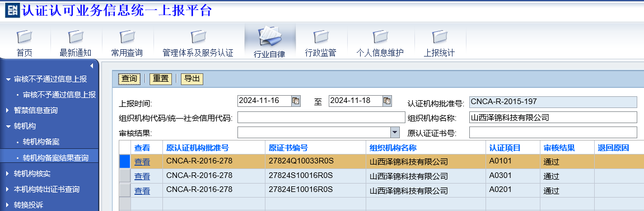This screenshot has width=644, height=211.
Task: Open 查看 link for 27824E10016R0S
Action: pos(142,191)
